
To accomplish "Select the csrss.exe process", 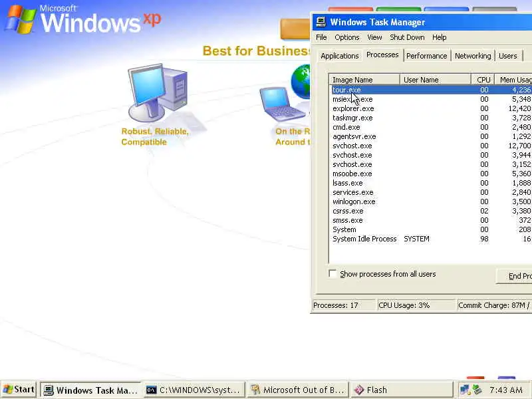I will (432, 211).
